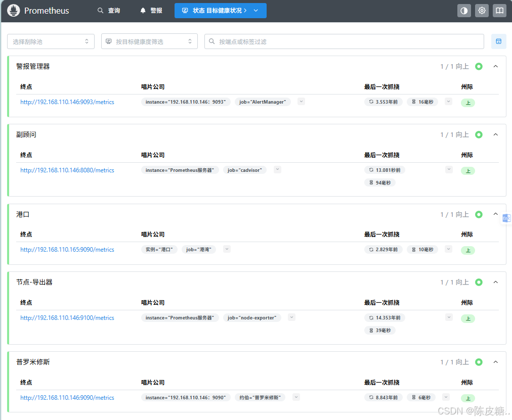
Task: Open the documentation book icon
Action: coord(499,11)
